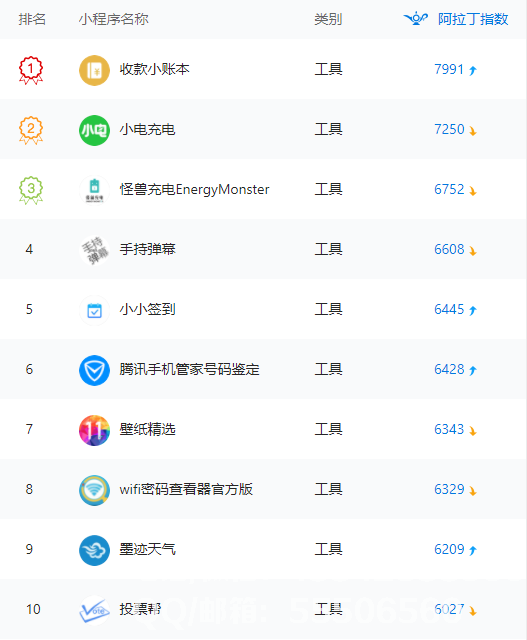This screenshot has width=527, height=640.
Task: Click the 墨迹天气 name link
Action: click(x=147, y=549)
